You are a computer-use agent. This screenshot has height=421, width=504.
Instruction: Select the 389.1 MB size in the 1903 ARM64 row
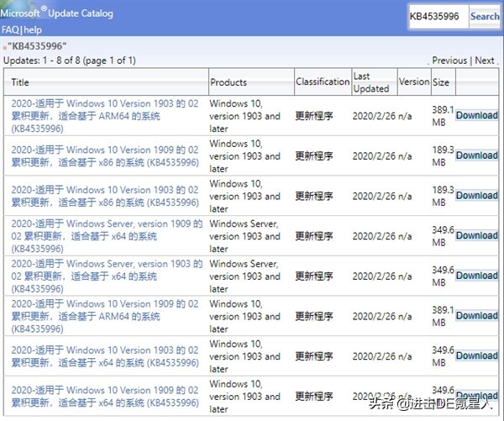[443, 116]
